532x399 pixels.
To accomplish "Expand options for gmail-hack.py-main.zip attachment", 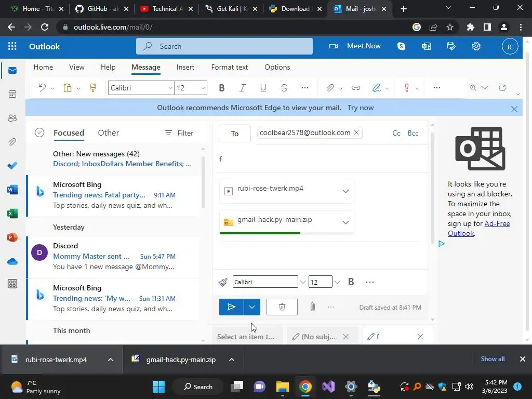I will pyautogui.click(x=345, y=222).
